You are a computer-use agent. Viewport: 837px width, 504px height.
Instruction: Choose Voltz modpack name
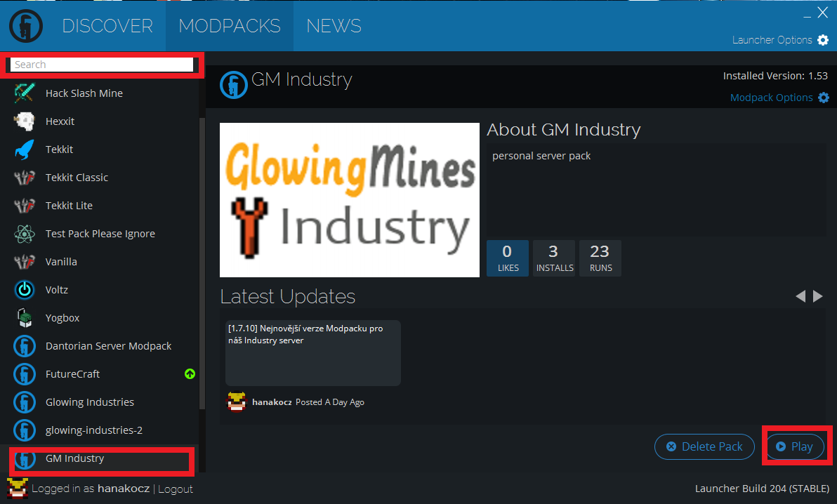coord(57,290)
